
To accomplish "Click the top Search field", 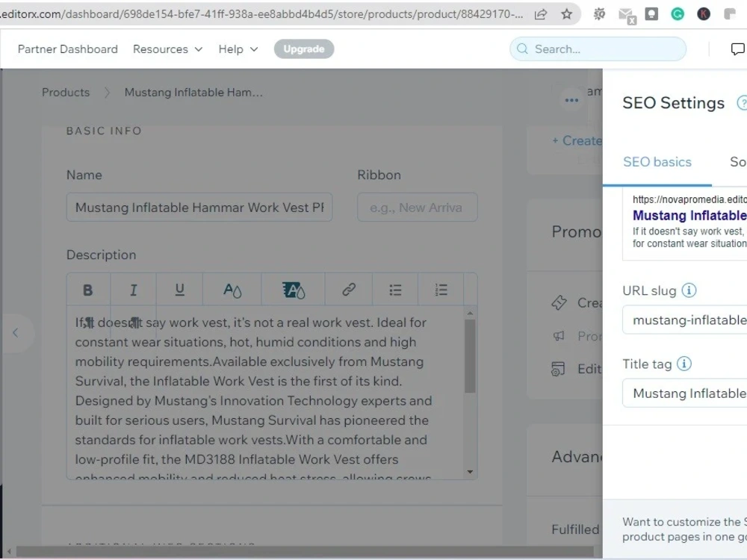I will [598, 49].
